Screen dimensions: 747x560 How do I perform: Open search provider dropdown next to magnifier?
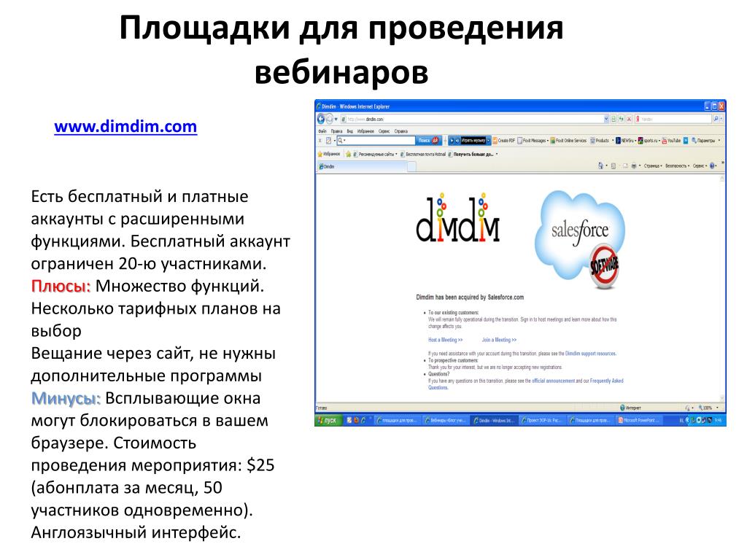click(x=721, y=119)
